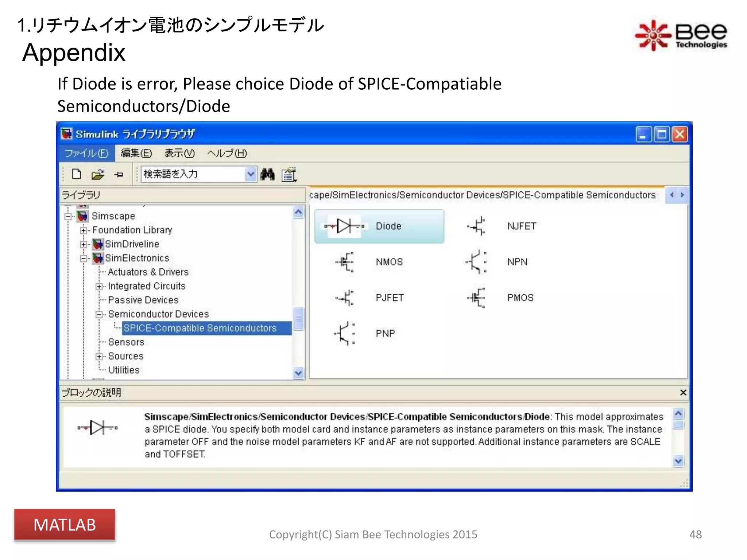Click the binoculars search icon

click(267, 174)
